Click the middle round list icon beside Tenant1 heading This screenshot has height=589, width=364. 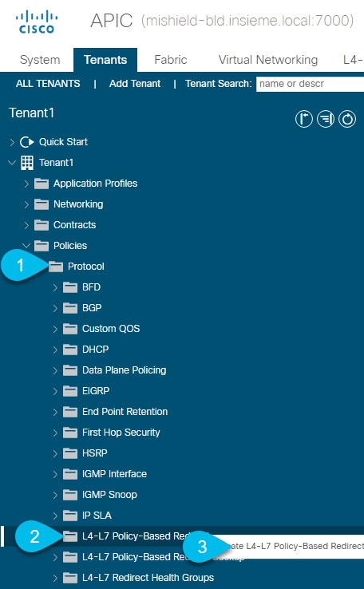(326, 119)
